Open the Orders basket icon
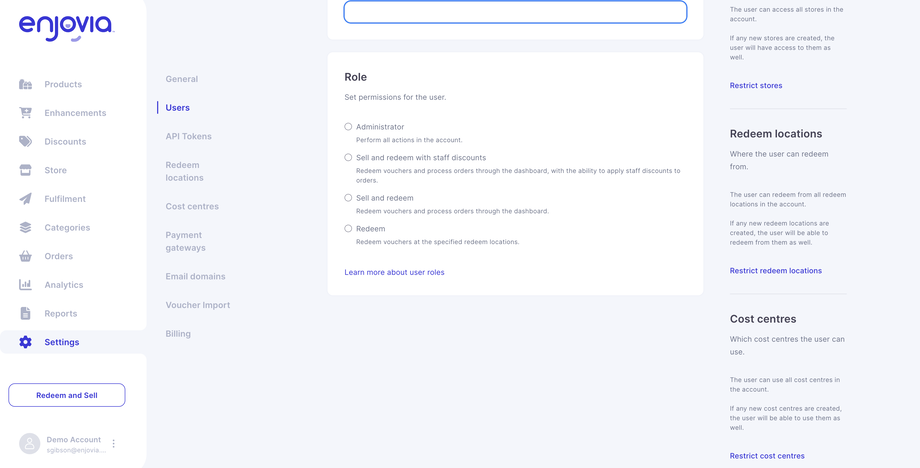This screenshot has width=920, height=468. pyautogui.click(x=26, y=256)
